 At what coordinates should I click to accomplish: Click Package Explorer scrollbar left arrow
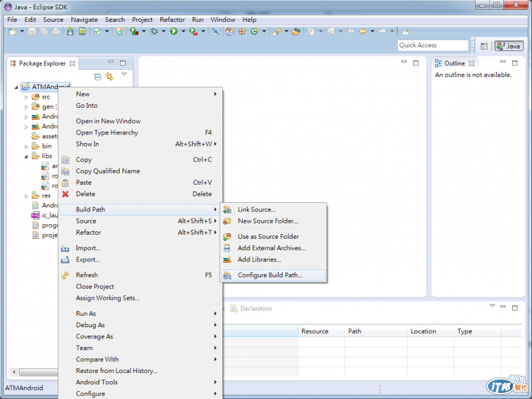(x=14, y=372)
